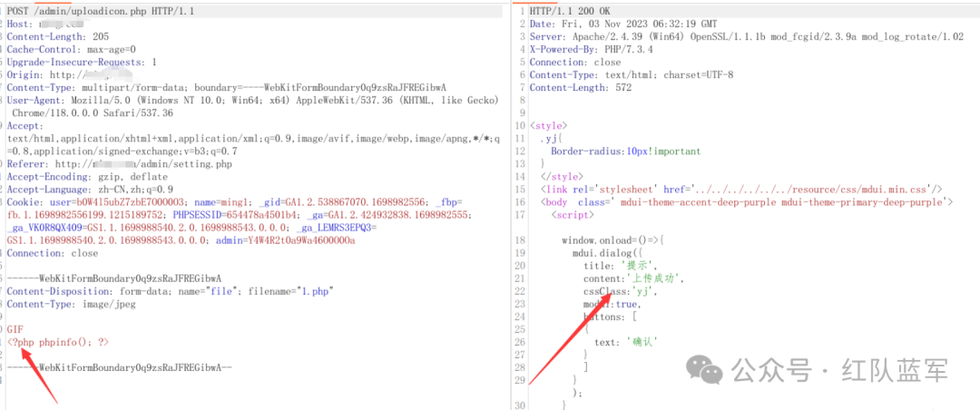Click the Connection: close header in the response

pyautogui.click(x=575, y=62)
